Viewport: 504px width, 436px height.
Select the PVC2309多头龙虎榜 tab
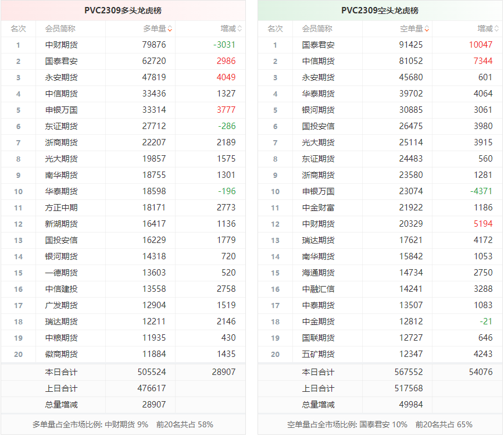pyautogui.click(x=126, y=9)
